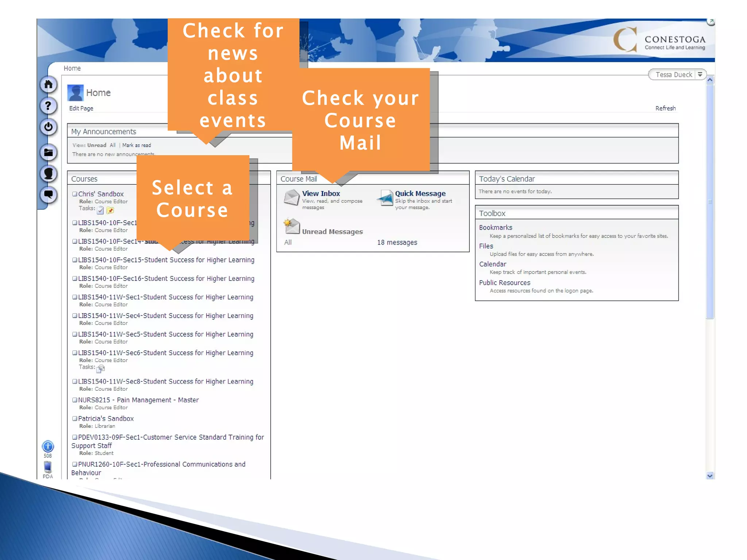Screen dimensions: 747x560
Task: Click the Home icon in left sidebar
Action: click(48, 85)
